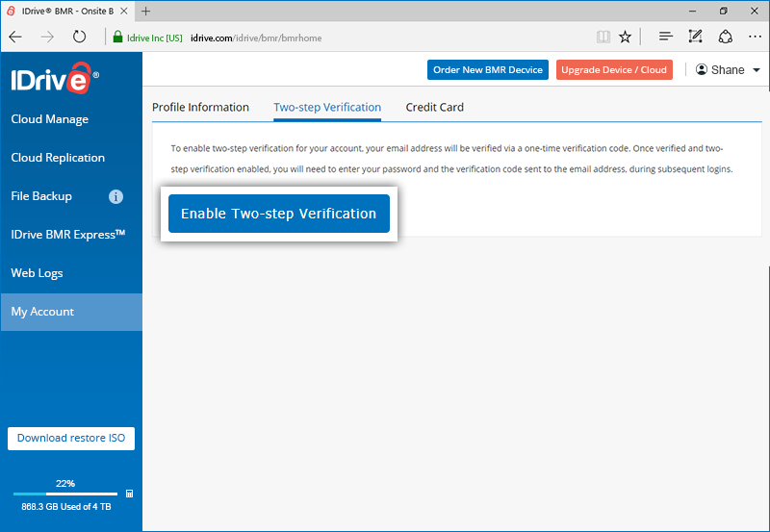The height and width of the screenshot is (532, 770).
Task: Click the browser forward arrow
Action: pos(47,37)
